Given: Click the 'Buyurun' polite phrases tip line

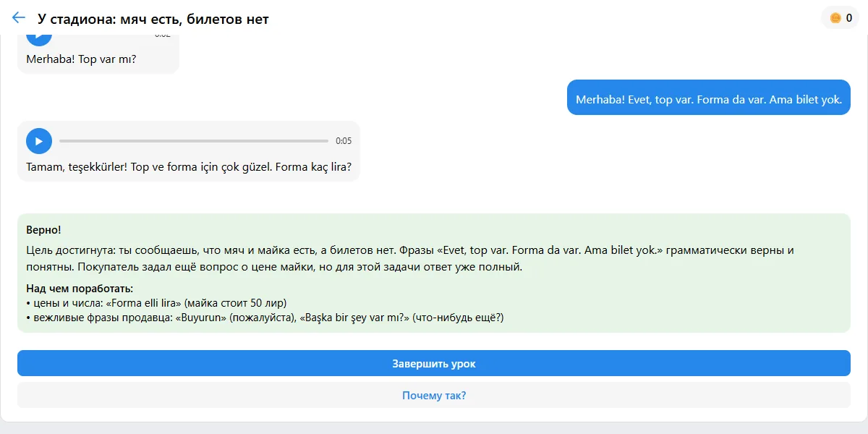Looking at the screenshot, I should coord(265,318).
